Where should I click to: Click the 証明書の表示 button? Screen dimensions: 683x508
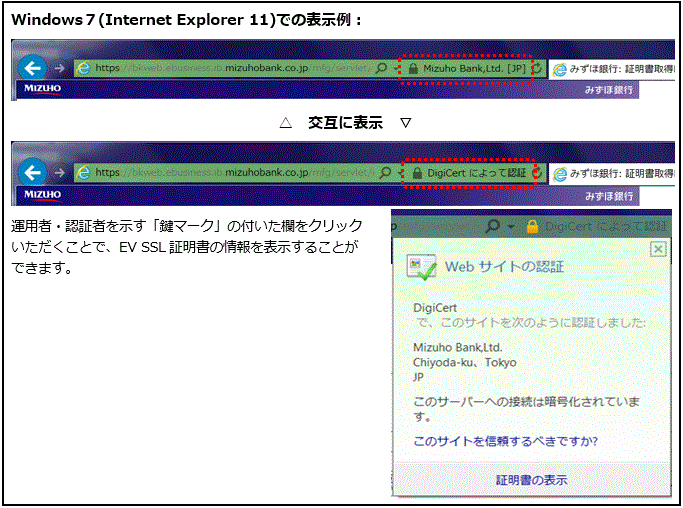pyautogui.click(x=531, y=480)
